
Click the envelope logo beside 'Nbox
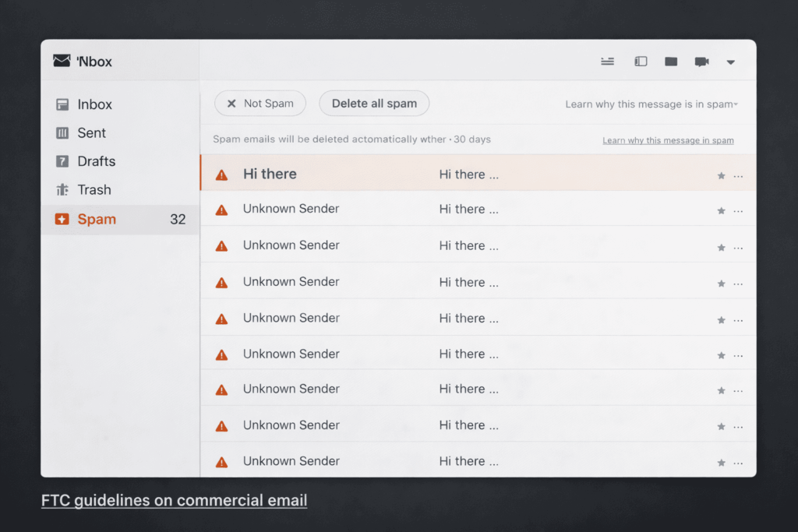coord(62,61)
